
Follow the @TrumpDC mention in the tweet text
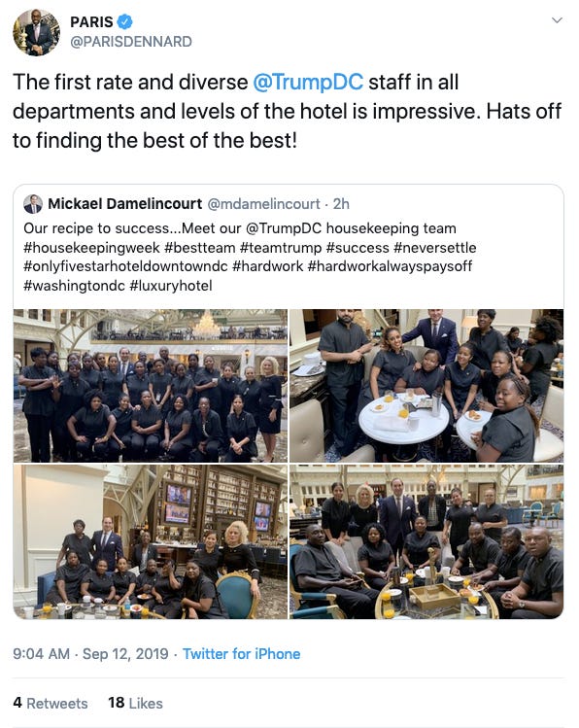(x=308, y=83)
